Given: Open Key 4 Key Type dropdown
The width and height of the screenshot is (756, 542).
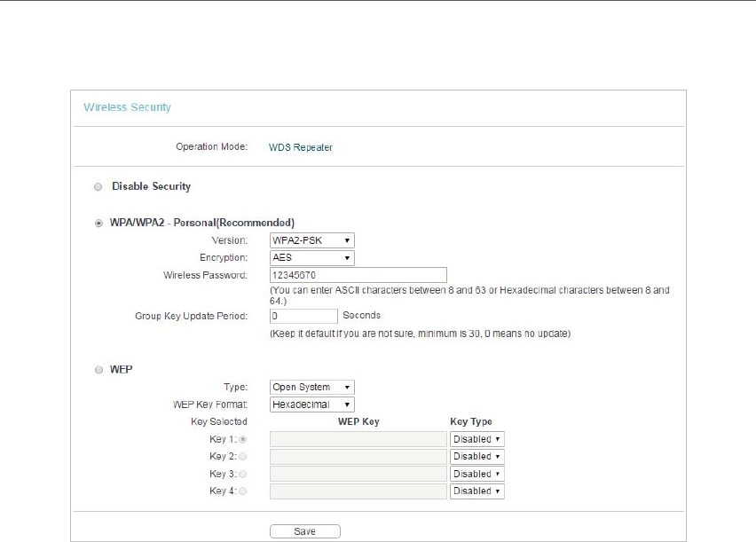Looking at the screenshot, I should pyautogui.click(x=476, y=491).
